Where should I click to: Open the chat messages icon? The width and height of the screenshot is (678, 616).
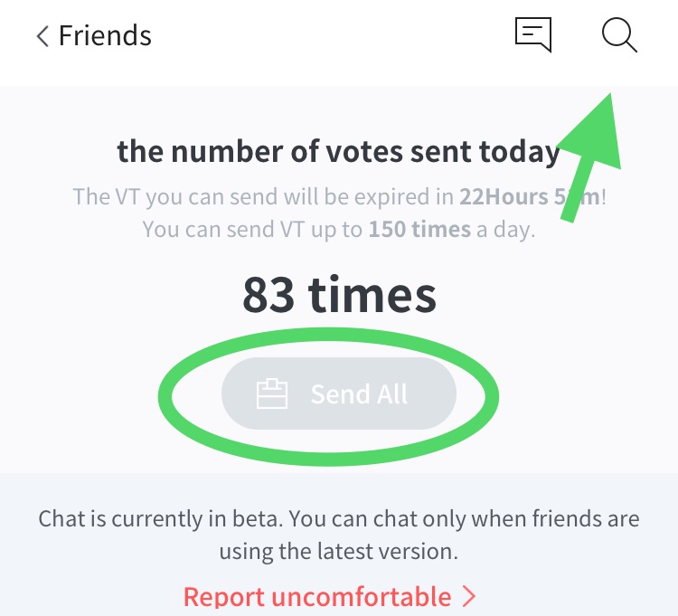coord(532,35)
